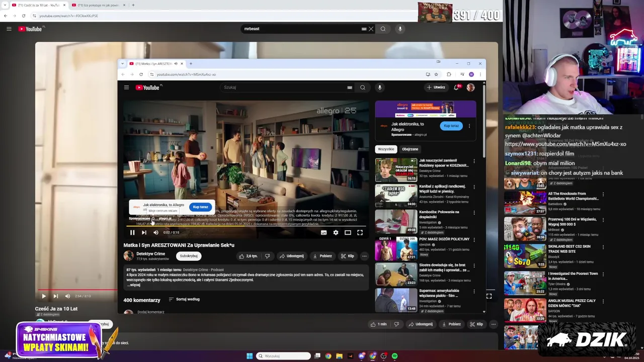The image size is (644, 362).
Task: Open Windows Start menu
Action: tap(249, 356)
